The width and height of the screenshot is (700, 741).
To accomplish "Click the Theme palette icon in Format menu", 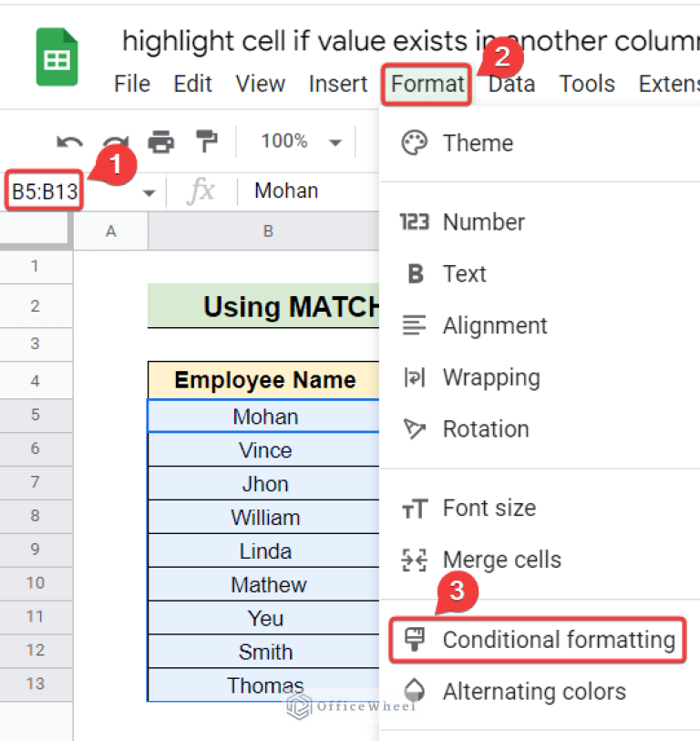I will tap(414, 143).
